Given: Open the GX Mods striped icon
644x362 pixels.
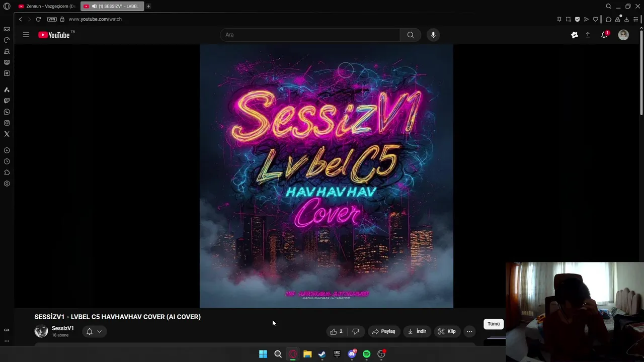Looking at the screenshot, I should (x=7, y=62).
